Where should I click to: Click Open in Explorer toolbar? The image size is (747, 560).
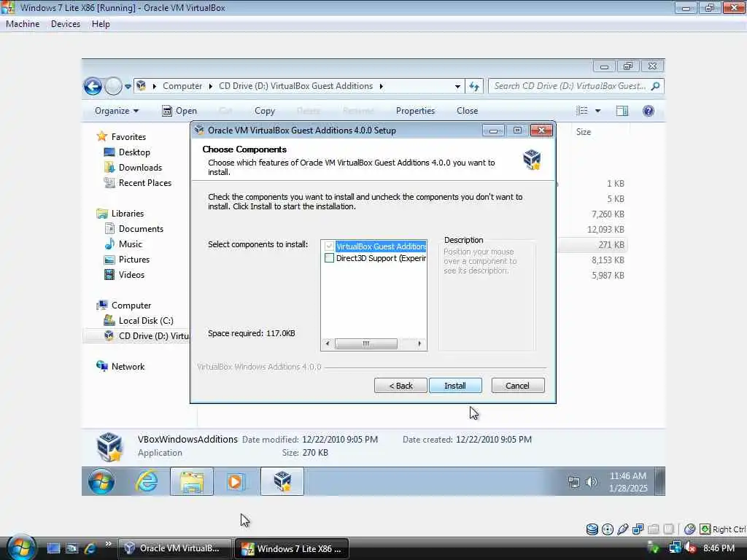(x=179, y=111)
